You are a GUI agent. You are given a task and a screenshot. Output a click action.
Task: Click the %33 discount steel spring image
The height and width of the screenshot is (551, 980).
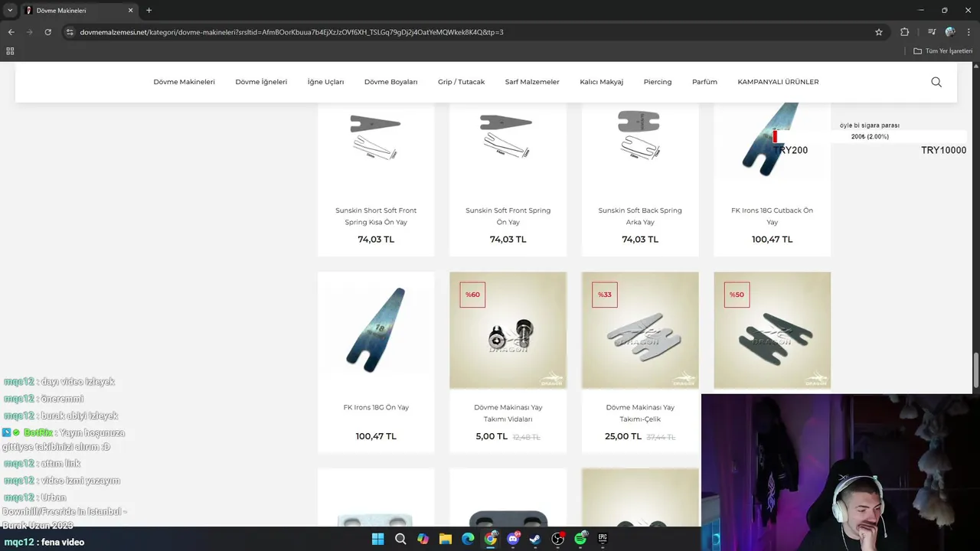pyautogui.click(x=640, y=330)
